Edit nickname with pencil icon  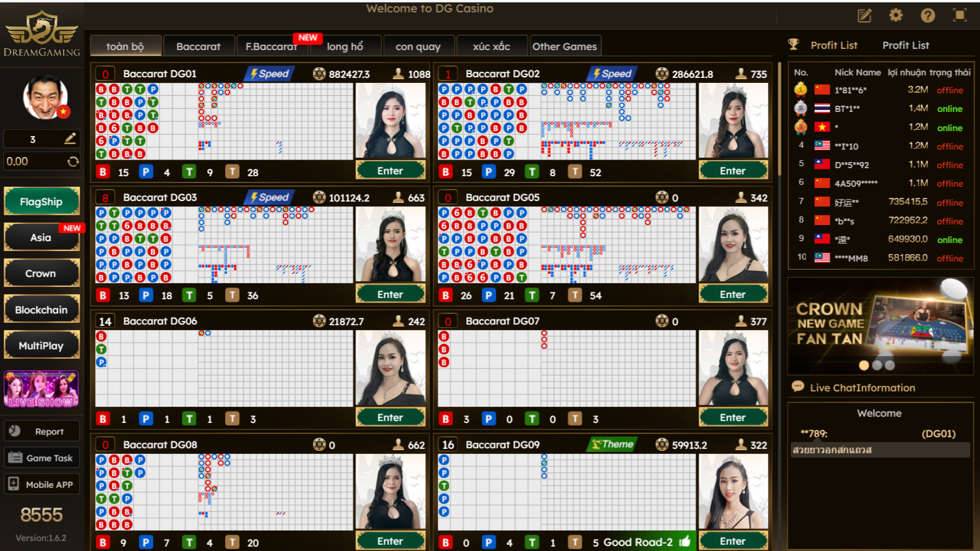click(x=70, y=139)
